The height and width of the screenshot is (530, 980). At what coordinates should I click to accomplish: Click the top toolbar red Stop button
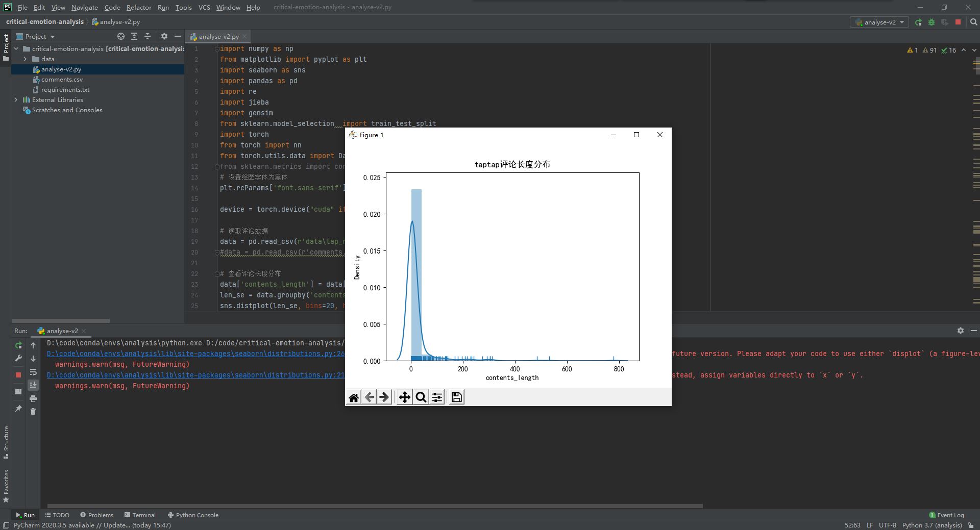coord(958,22)
